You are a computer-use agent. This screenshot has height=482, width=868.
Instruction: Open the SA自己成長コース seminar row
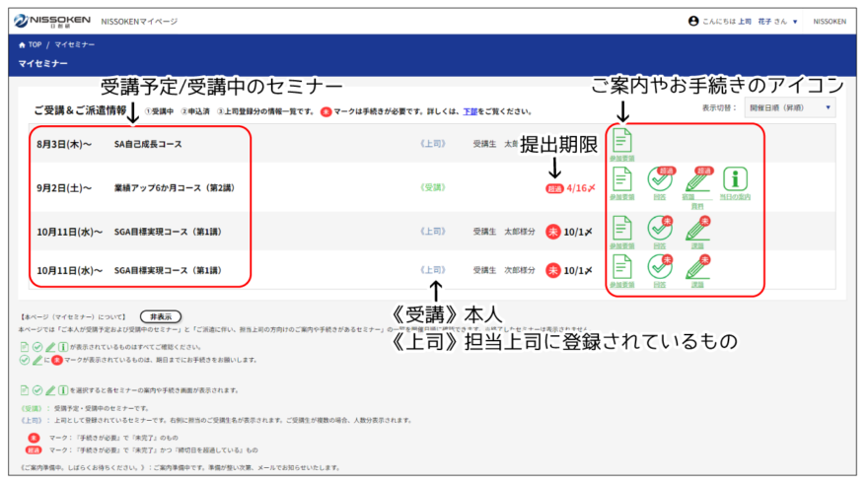148,144
